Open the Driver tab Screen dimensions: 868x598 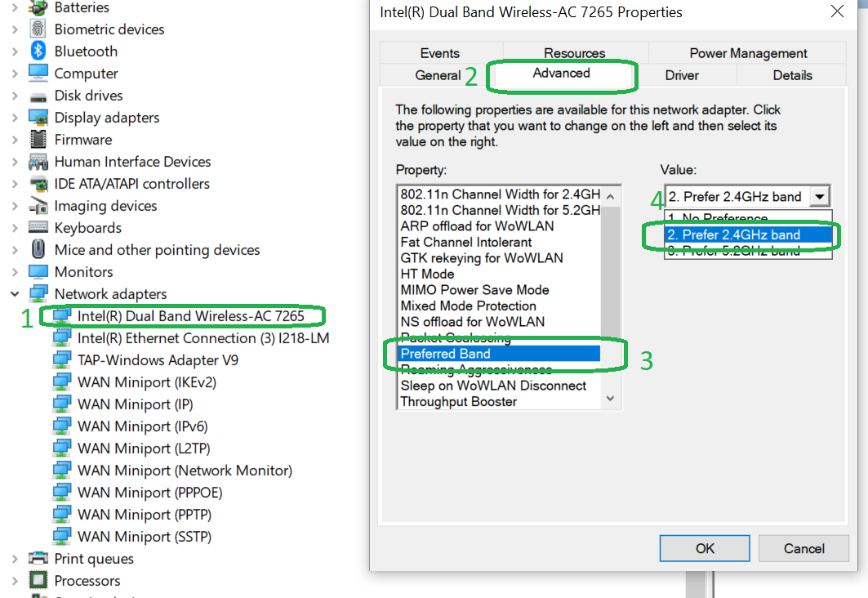click(682, 75)
